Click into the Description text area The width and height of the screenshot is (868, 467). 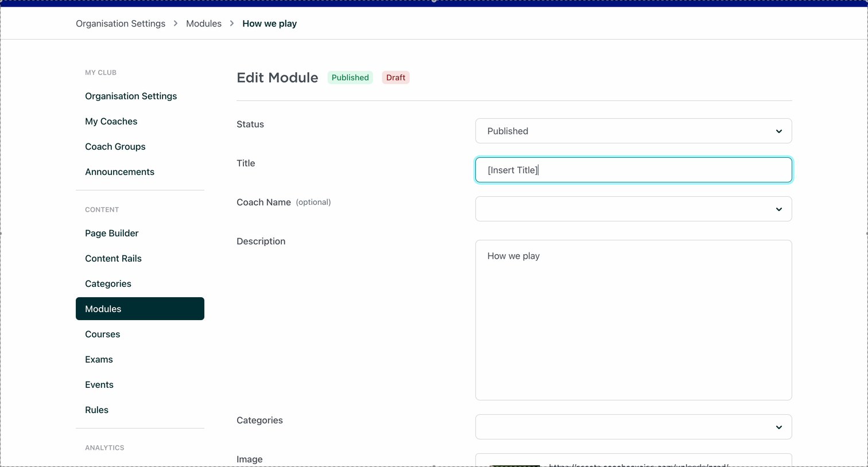tap(634, 320)
